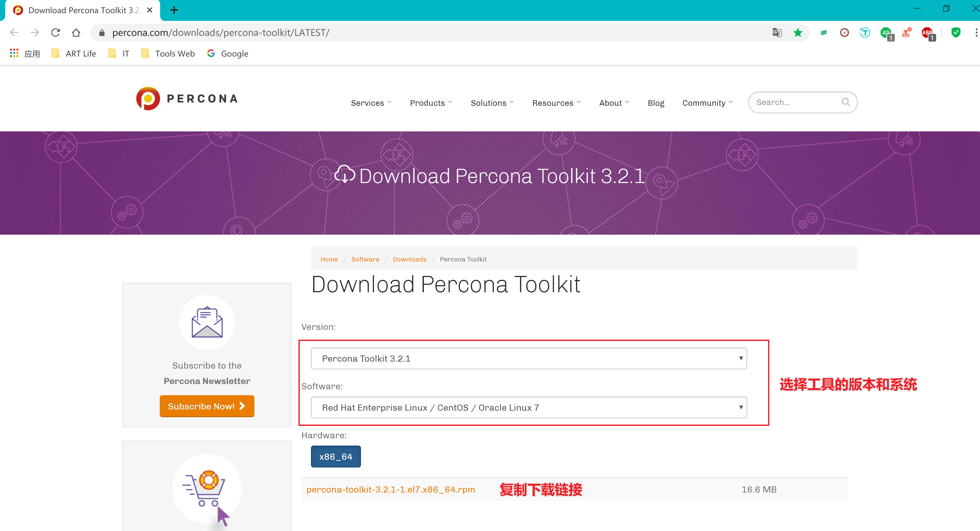Image resolution: width=980 pixels, height=531 pixels.
Task: Click the green bookmark star icon
Action: 798,33
